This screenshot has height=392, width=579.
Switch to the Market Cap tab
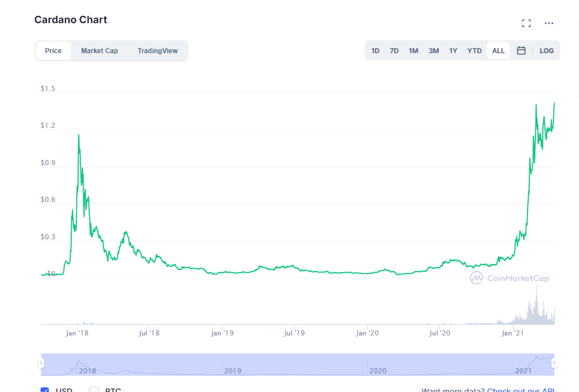coord(100,50)
